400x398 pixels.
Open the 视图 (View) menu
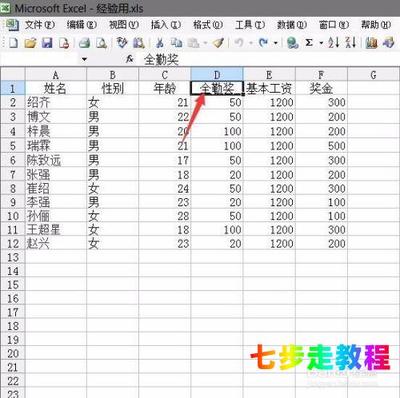[123, 25]
